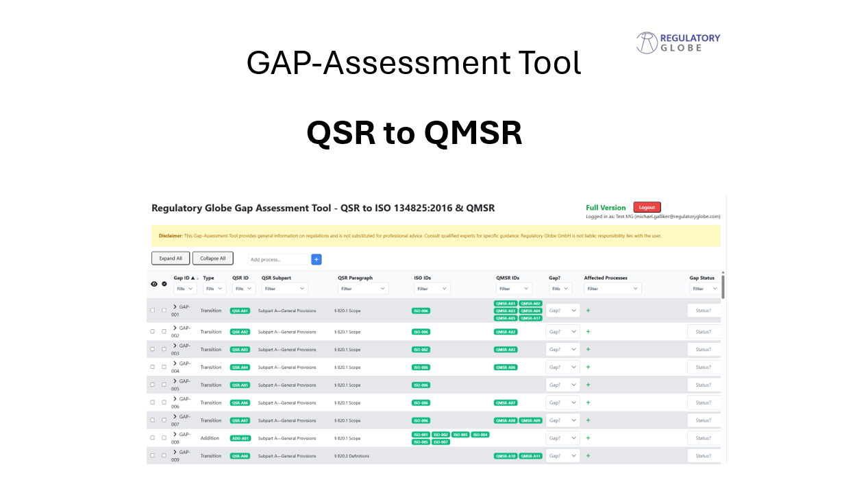Add affected process to GAP-001 row
This screenshot has width=868, height=504.
(588, 311)
